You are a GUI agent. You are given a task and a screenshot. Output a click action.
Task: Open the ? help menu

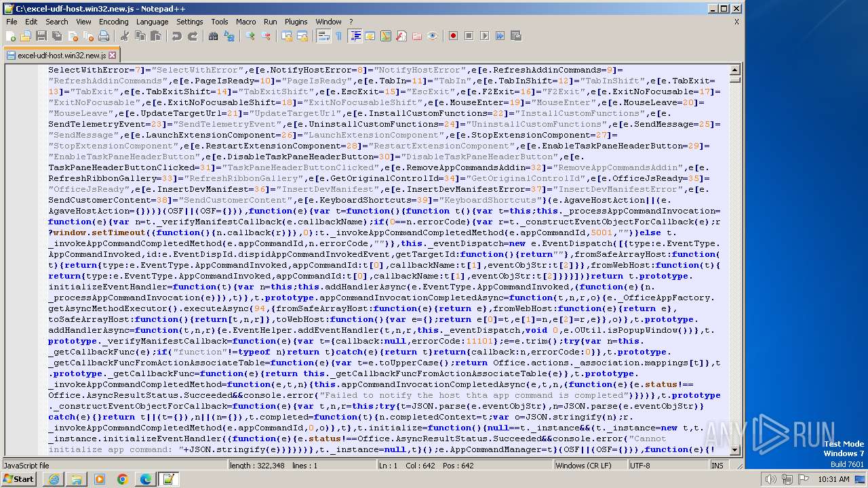(351, 22)
